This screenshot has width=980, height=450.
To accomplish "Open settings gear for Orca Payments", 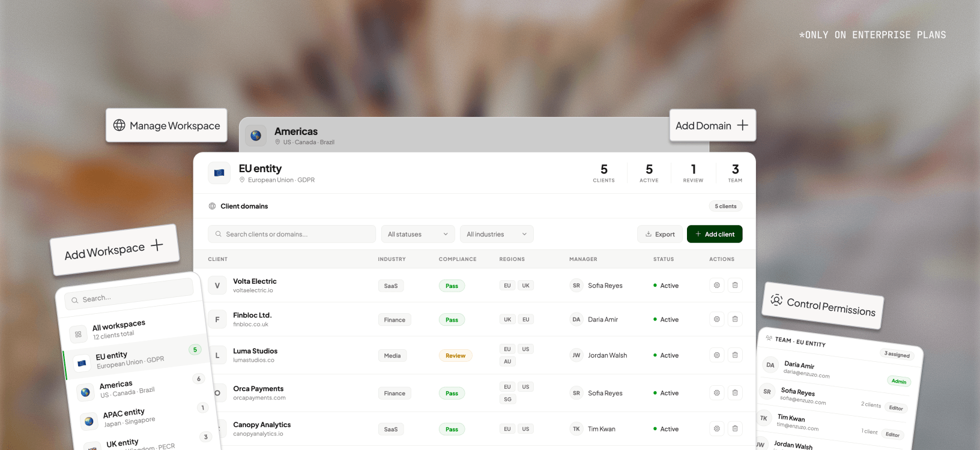I will tap(716, 393).
